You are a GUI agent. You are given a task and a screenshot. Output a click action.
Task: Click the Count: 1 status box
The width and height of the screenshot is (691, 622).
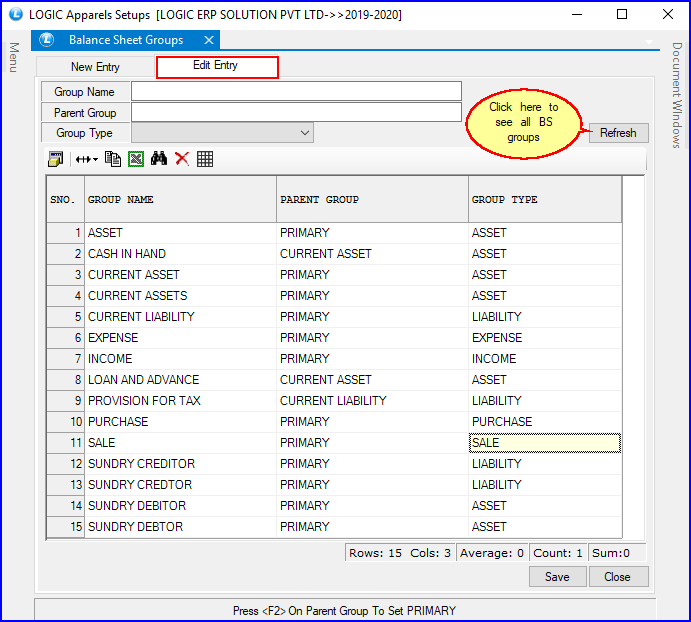coord(558,553)
